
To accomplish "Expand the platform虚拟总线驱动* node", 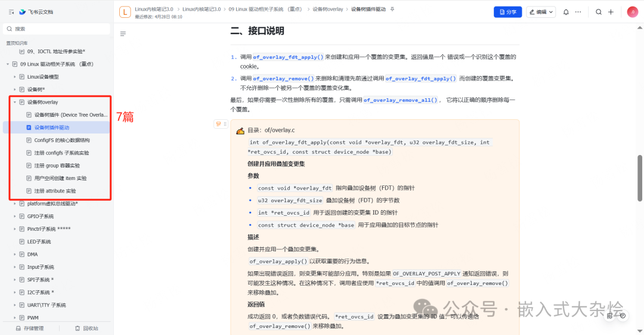I will click(x=14, y=204).
